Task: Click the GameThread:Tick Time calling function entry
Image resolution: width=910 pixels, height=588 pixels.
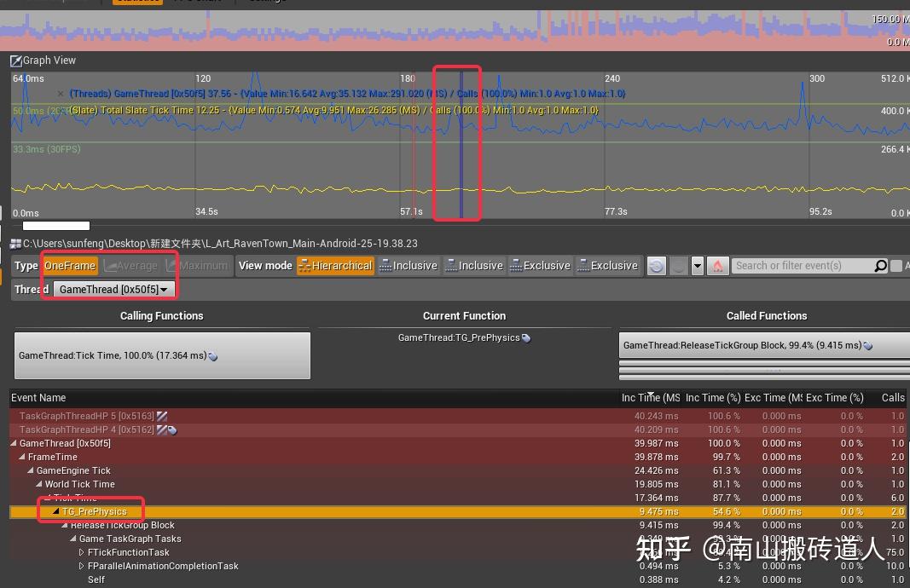Action: point(162,355)
